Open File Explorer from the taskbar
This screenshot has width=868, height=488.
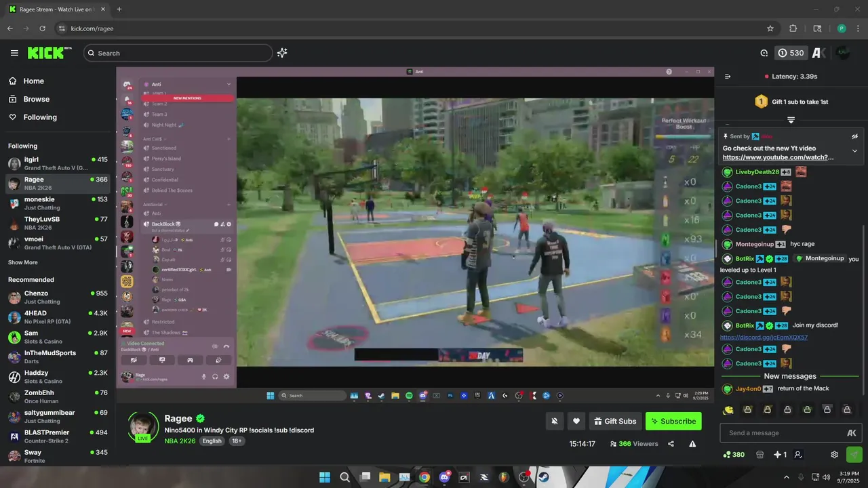pos(384,477)
